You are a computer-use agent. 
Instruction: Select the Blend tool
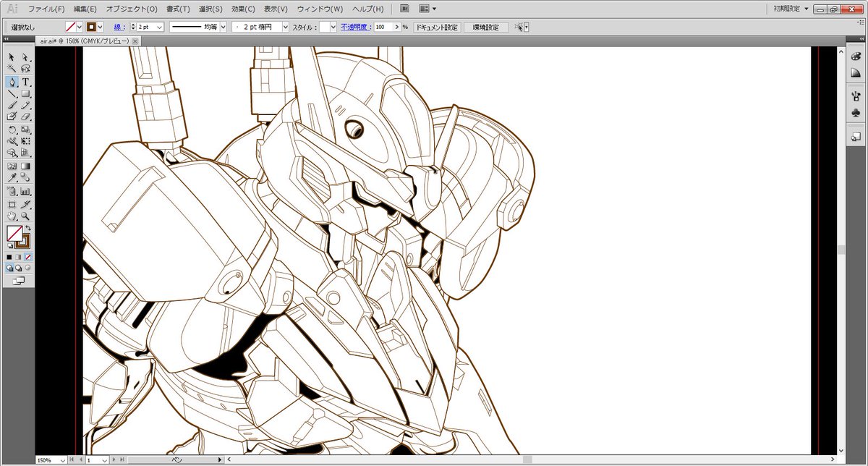25,177
